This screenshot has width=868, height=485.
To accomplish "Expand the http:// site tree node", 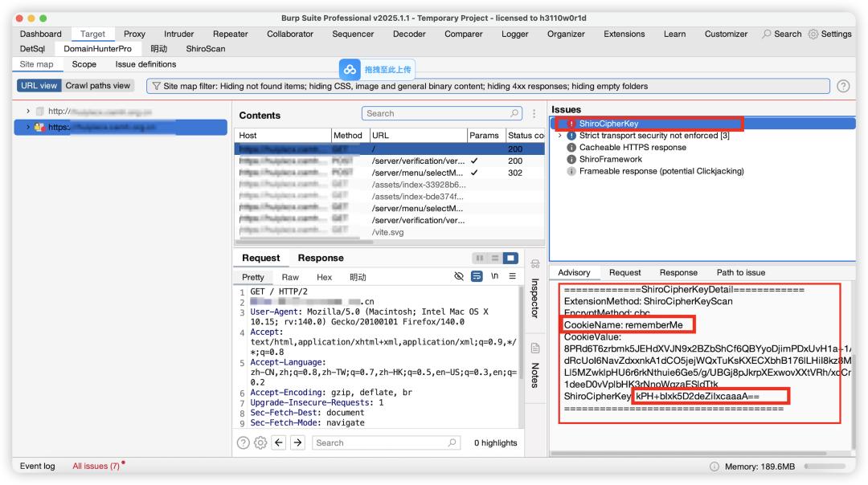I will (x=28, y=111).
